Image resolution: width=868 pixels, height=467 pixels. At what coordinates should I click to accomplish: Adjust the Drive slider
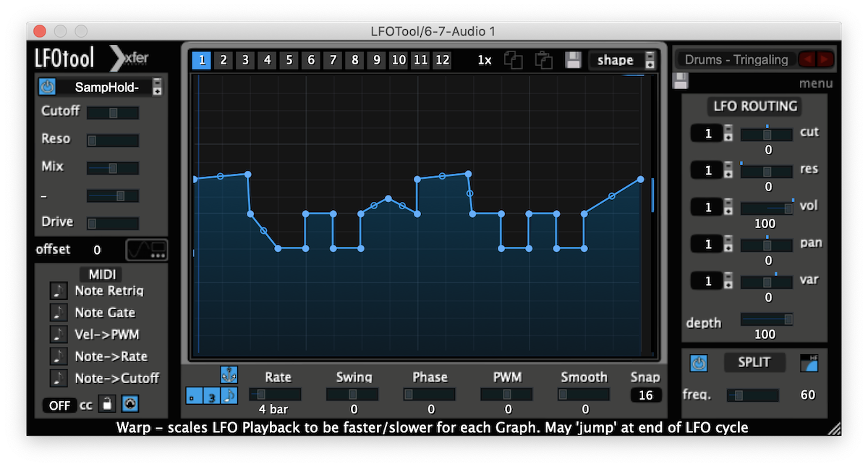pyautogui.click(x=113, y=223)
